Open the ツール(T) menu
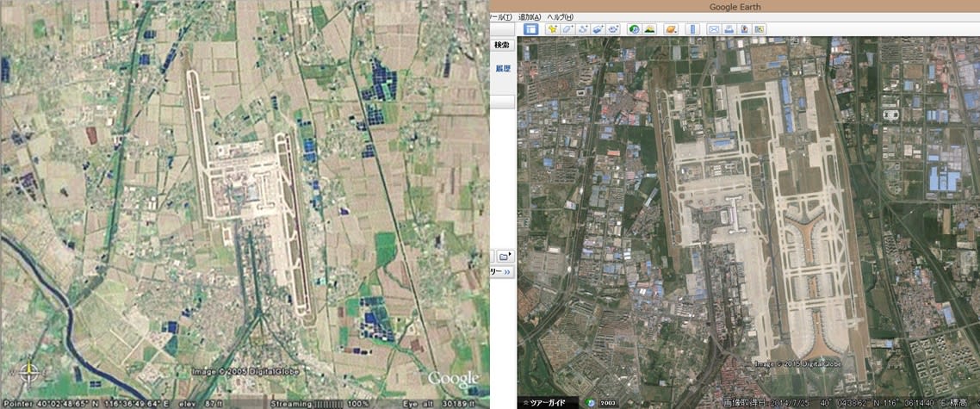This screenshot has height=409, width=980. (500, 17)
